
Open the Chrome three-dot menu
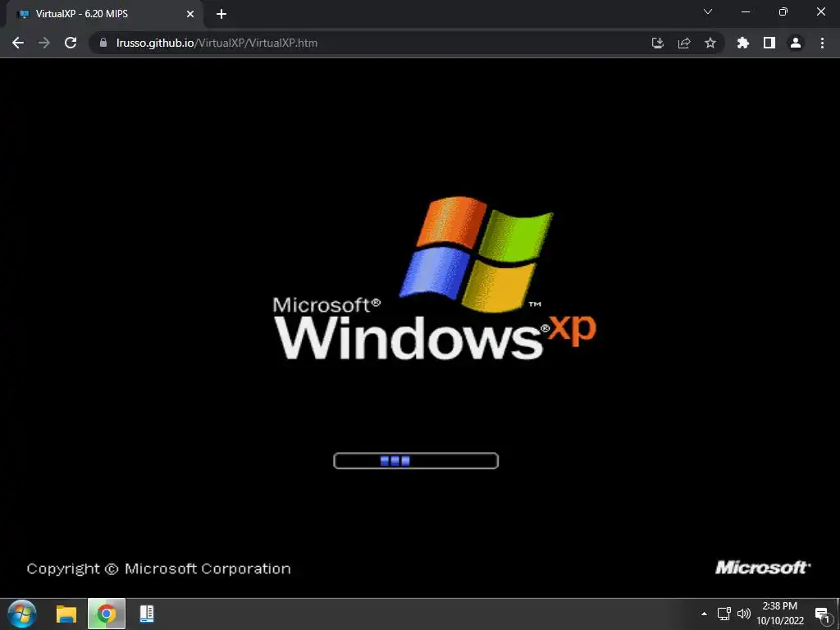point(822,43)
